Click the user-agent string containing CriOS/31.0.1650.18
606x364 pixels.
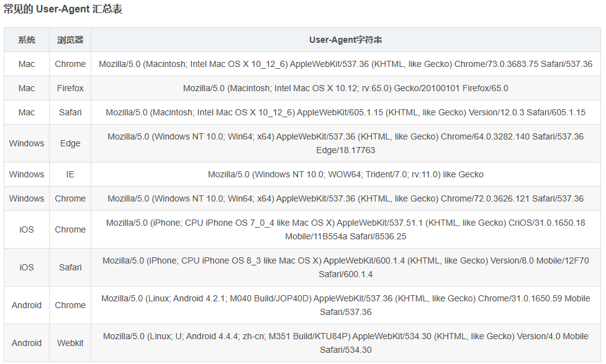[345, 229]
